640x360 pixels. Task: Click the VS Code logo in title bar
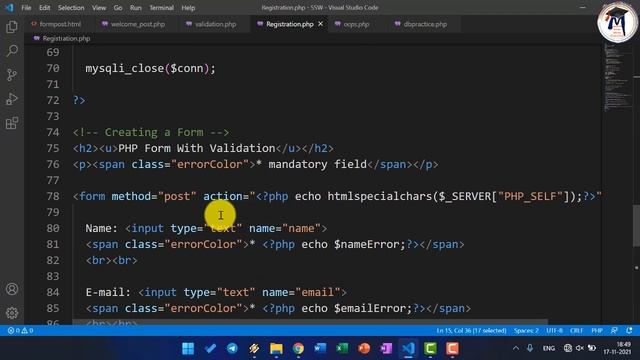click(9, 7)
